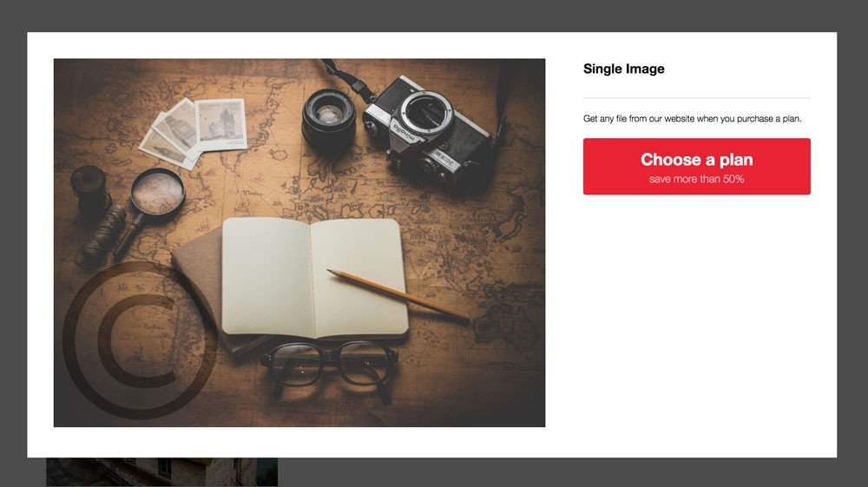Click the stack of postcards in photo
Viewport: 868px width, 487px height.
pyautogui.click(x=194, y=132)
